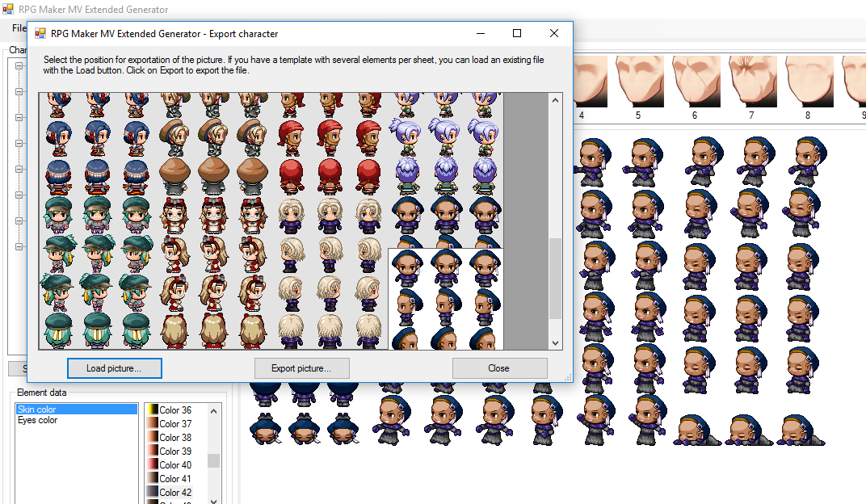Click the sprite sheet scrollbar up arrow
Viewport: 866px width, 504px height.
556,100
